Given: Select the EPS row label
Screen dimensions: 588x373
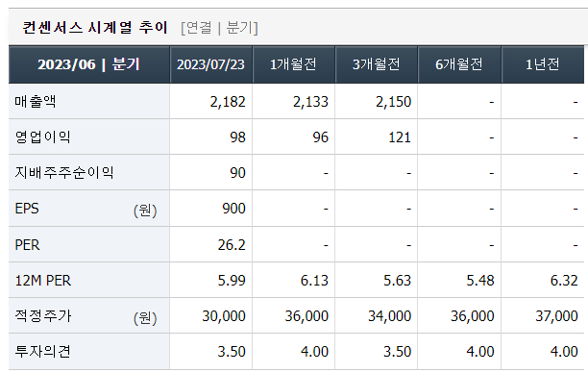Looking at the screenshot, I should coord(27,209).
